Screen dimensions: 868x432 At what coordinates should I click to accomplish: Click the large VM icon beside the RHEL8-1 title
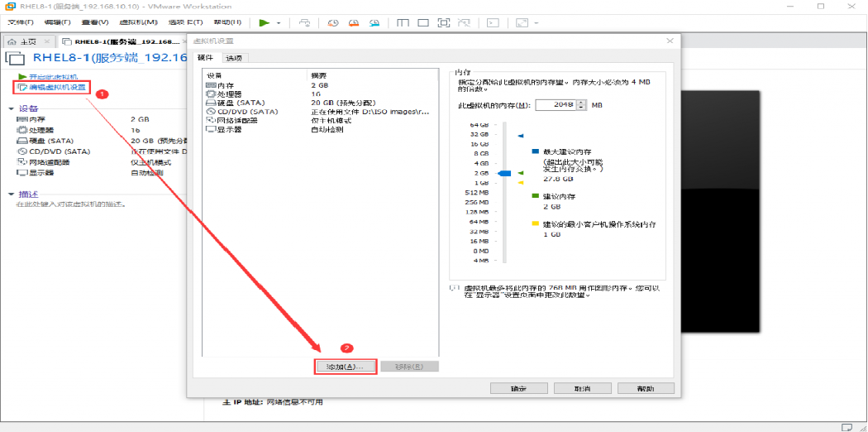point(15,58)
